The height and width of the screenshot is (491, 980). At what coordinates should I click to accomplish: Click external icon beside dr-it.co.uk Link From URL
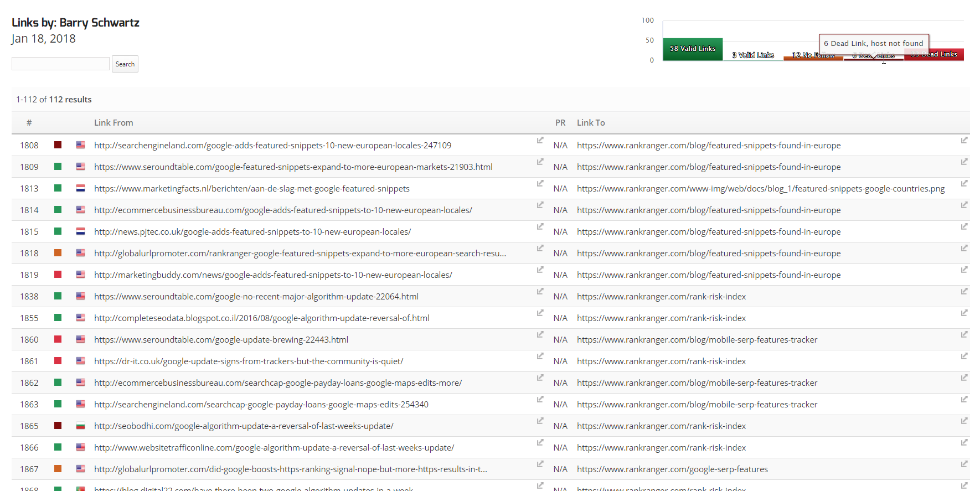540,356
